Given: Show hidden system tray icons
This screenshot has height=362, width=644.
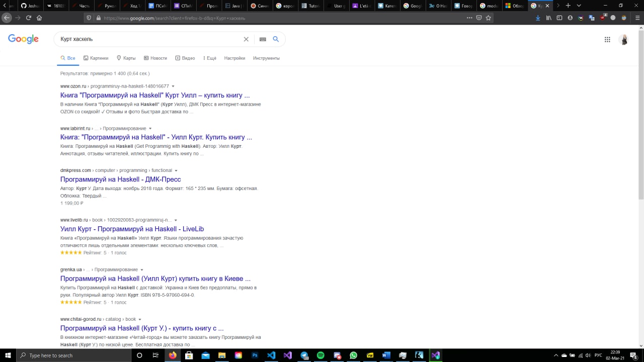Looking at the screenshot, I should (556, 355).
